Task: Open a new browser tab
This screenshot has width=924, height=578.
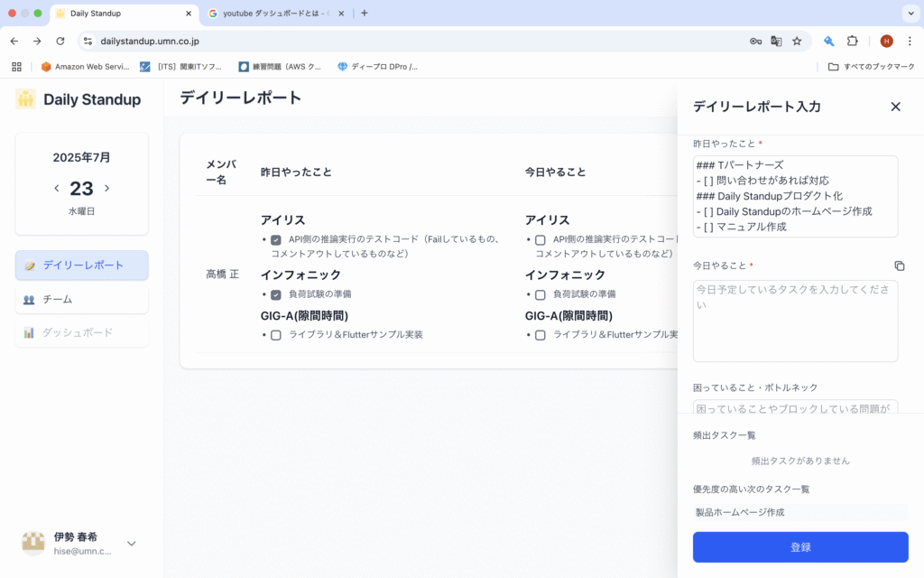Action: tap(365, 13)
